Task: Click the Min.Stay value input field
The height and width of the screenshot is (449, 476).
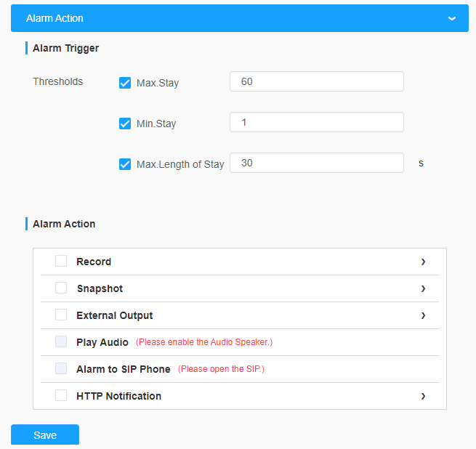Action: coord(316,122)
